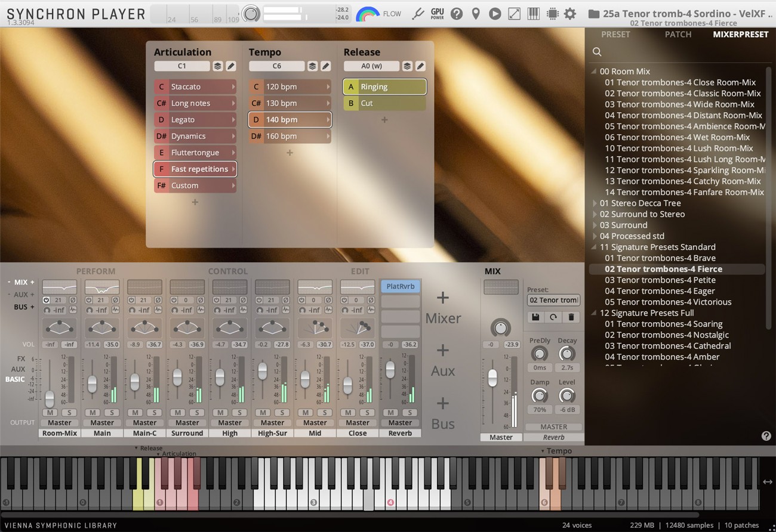Click help icon at bottom of preset panel
776x532 pixels.
(x=766, y=436)
